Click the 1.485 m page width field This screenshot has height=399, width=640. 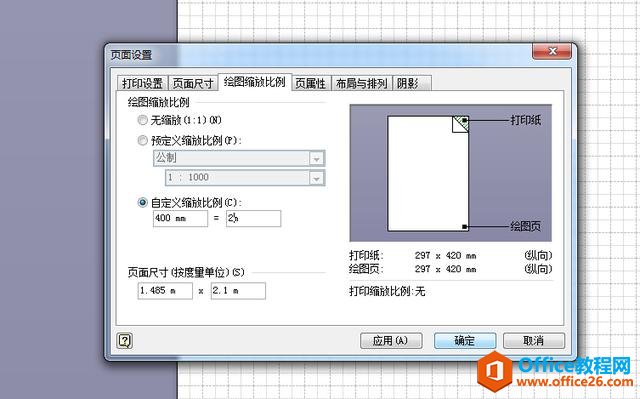(x=165, y=291)
